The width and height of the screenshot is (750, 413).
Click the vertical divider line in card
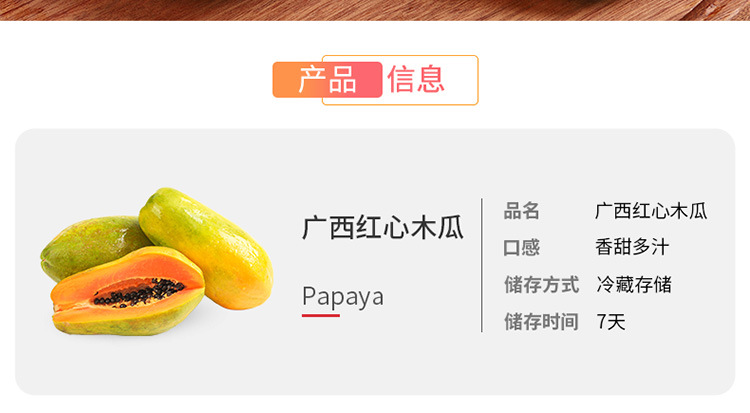pos(482,265)
